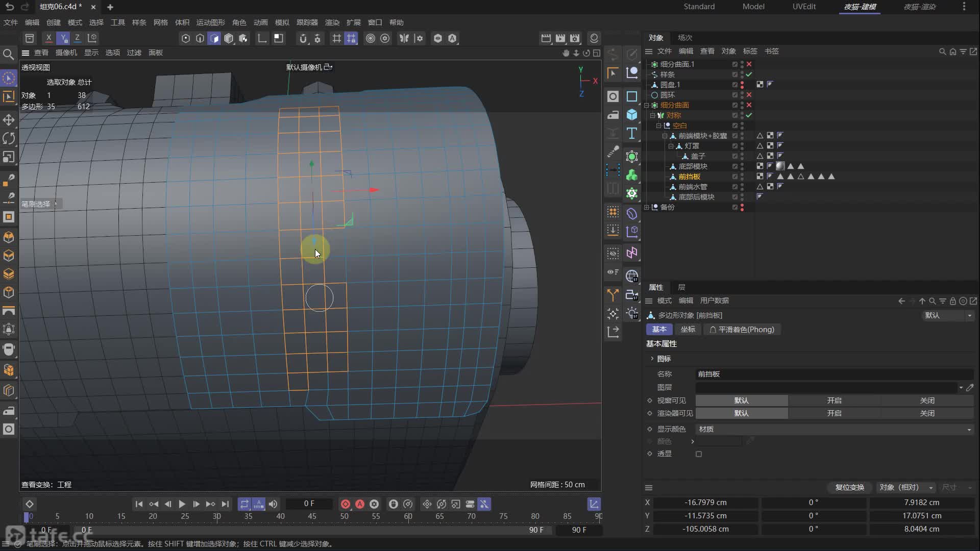
Task: Switch to the 场次 tab
Action: [x=684, y=38]
